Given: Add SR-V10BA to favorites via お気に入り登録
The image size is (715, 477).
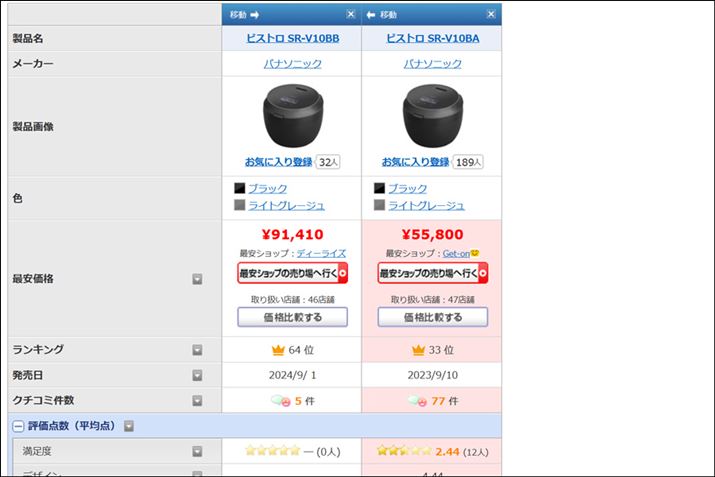Looking at the screenshot, I should 414,161.
